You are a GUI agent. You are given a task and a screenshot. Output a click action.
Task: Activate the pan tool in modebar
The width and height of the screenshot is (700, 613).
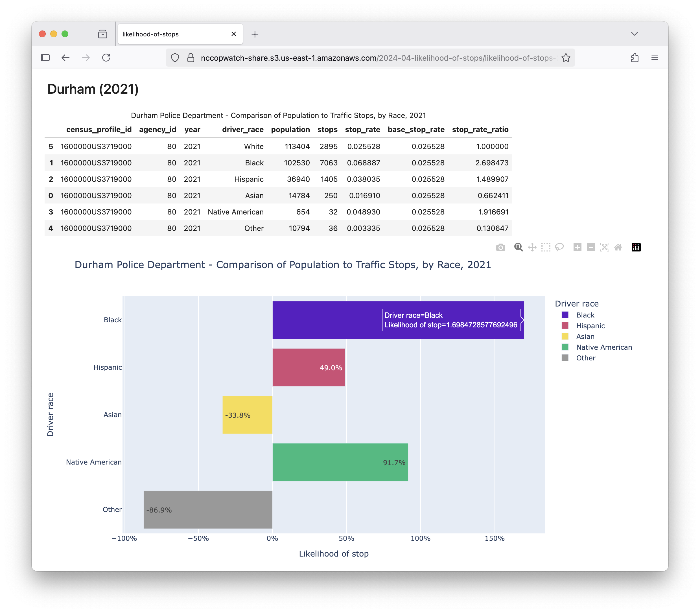coord(532,247)
